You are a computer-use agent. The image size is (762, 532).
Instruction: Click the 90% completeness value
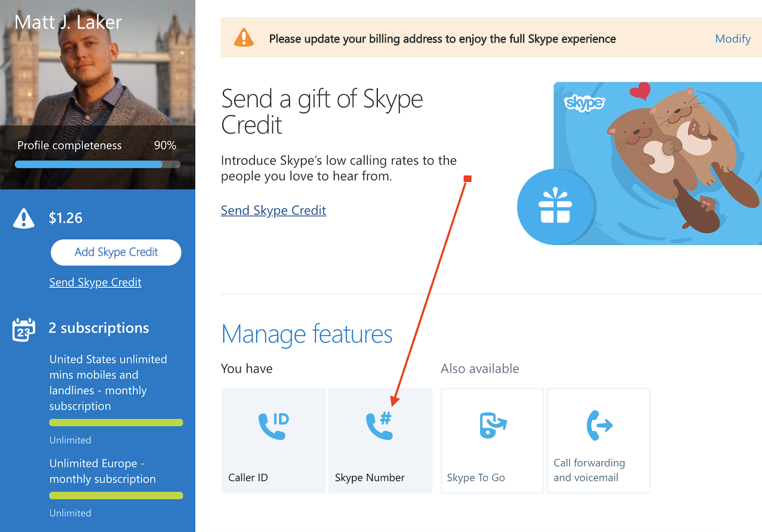coord(165,145)
